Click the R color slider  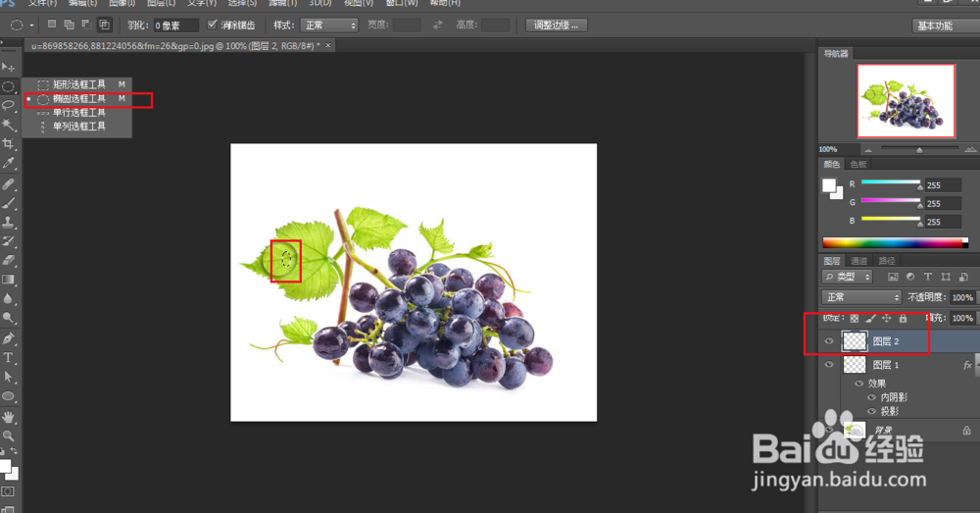(891, 182)
